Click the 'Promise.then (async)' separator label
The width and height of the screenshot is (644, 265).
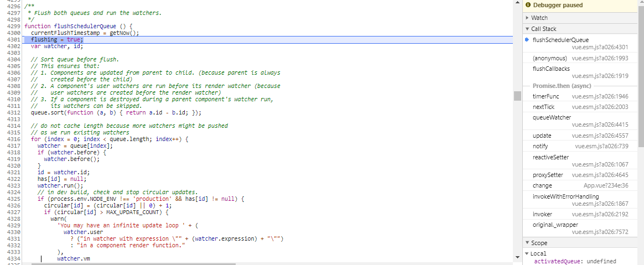point(562,86)
